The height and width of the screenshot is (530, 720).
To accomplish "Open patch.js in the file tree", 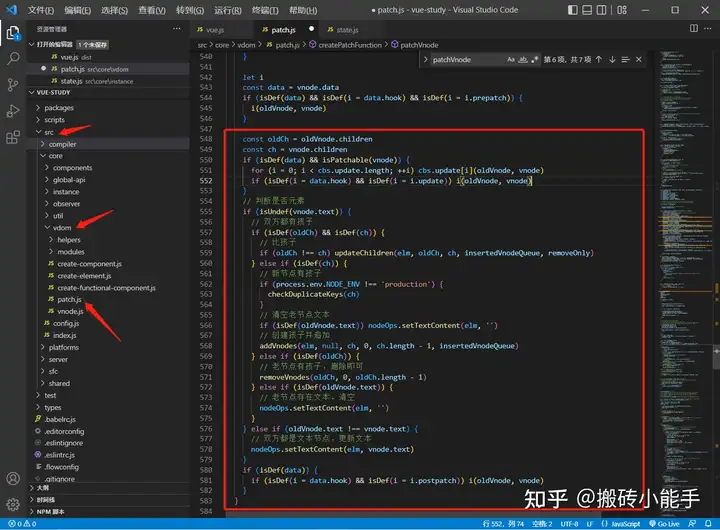I will click(69, 299).
